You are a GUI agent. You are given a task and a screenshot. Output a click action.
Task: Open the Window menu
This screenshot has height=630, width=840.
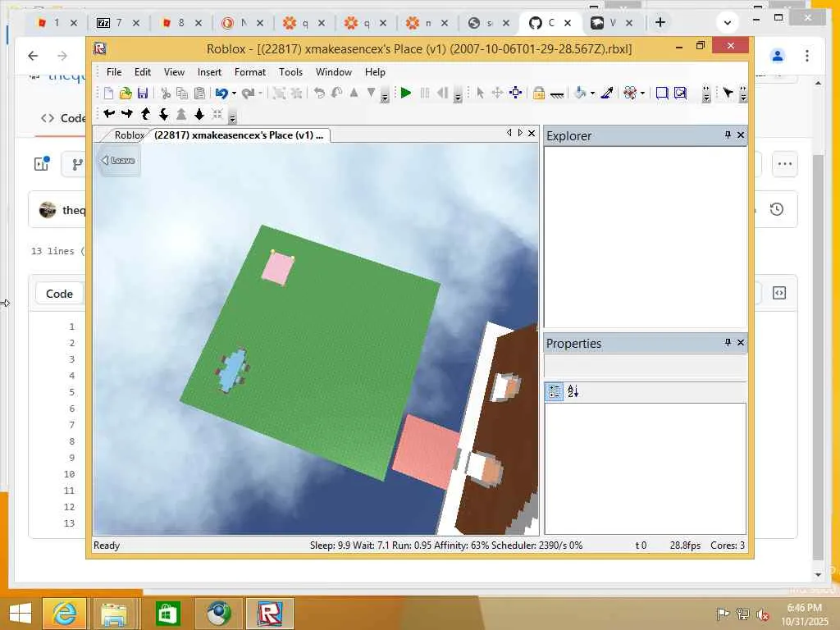[334, 72]
